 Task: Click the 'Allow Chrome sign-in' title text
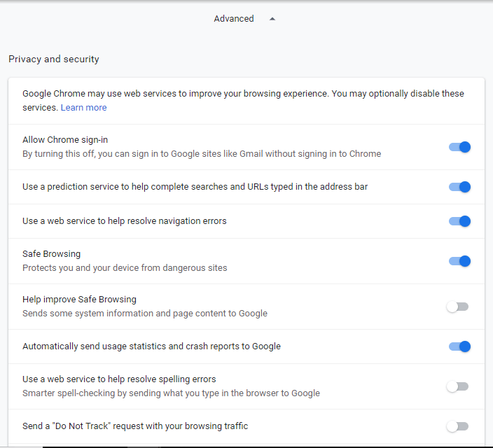pyautogui.click(x=65, y=140)
